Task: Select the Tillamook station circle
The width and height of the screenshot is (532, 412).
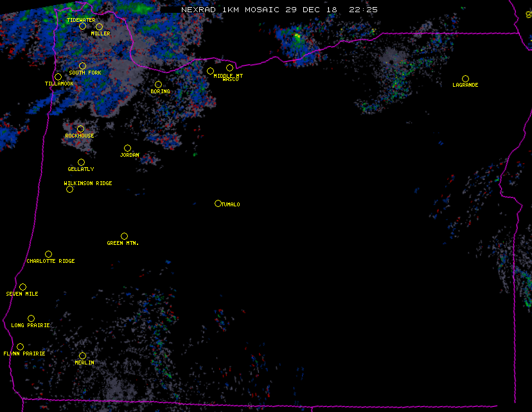Action: 58,77
